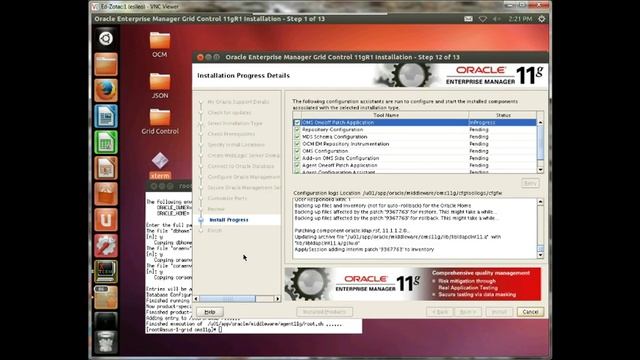640x360 pixels.
Task: Toggle MDS Schema Configuration checkbox
Action: [297, 137]
